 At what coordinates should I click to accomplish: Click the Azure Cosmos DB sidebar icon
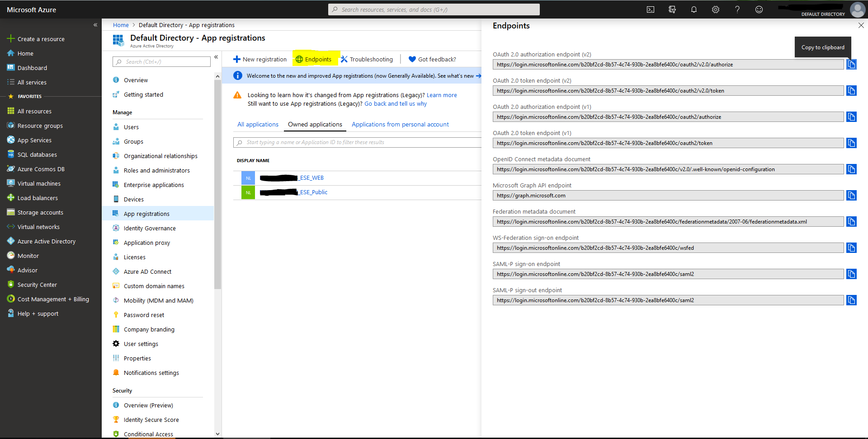(x=11, y=169)
